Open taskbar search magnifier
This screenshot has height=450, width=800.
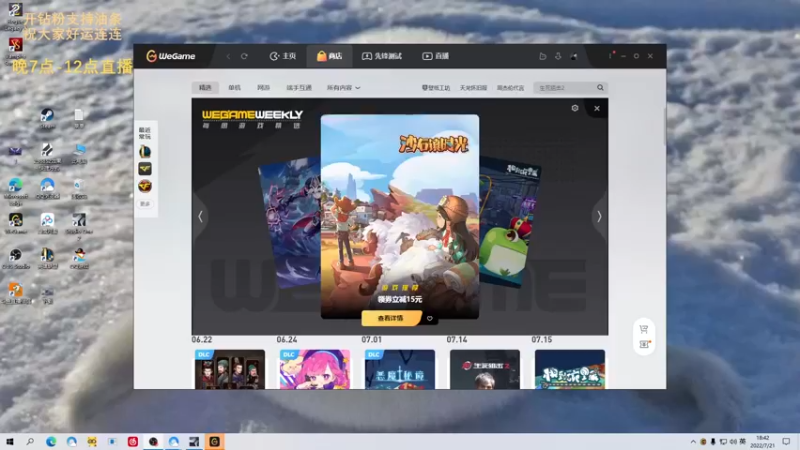30,442
